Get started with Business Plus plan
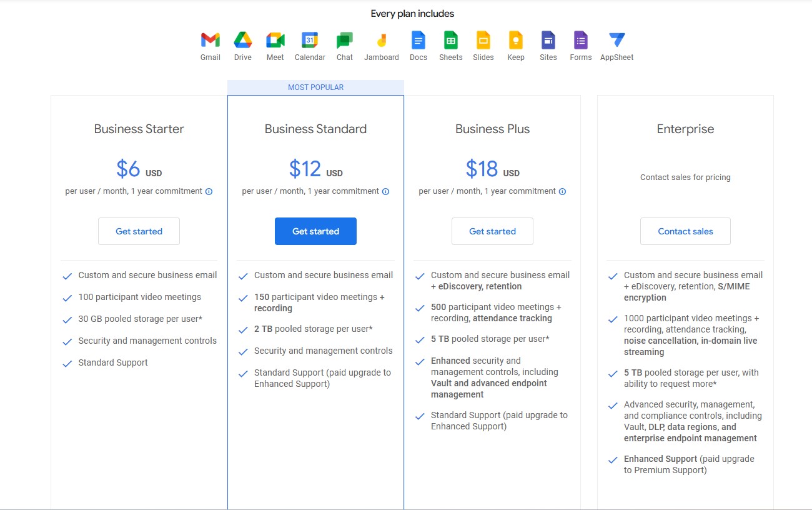This screenshot has height=510, width=812. coord(492,231)
